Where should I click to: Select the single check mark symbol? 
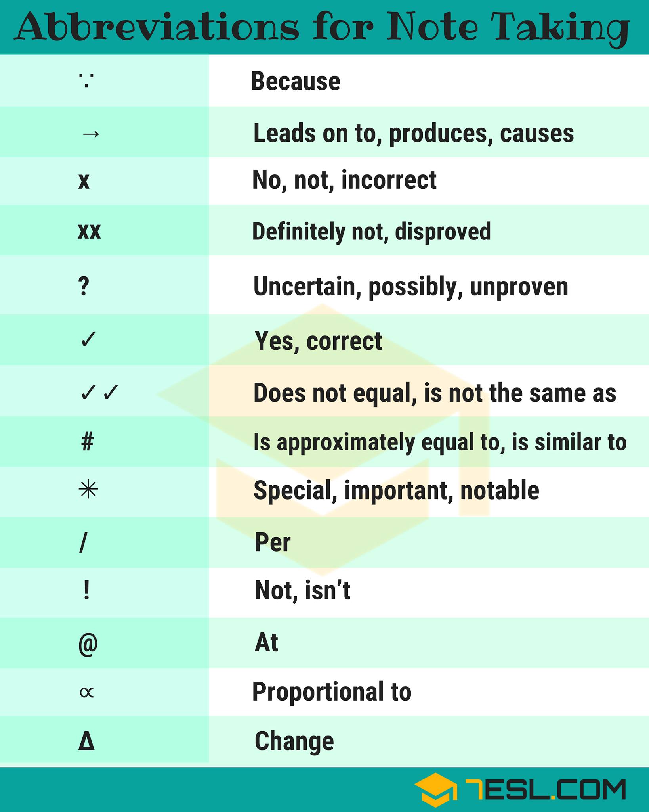pyautogui.click(x=88, y=340)
